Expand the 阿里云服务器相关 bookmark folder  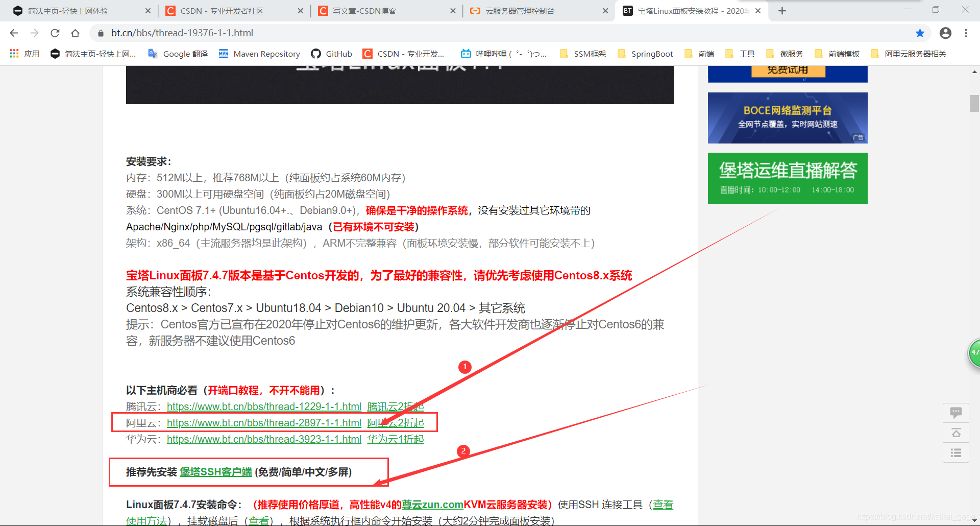point(909,54)
